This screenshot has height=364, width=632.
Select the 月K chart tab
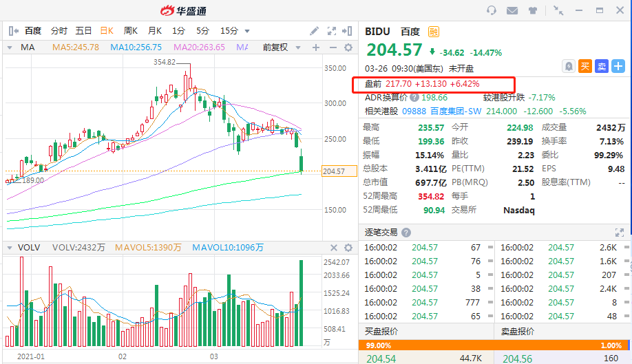tap(155, 30)
